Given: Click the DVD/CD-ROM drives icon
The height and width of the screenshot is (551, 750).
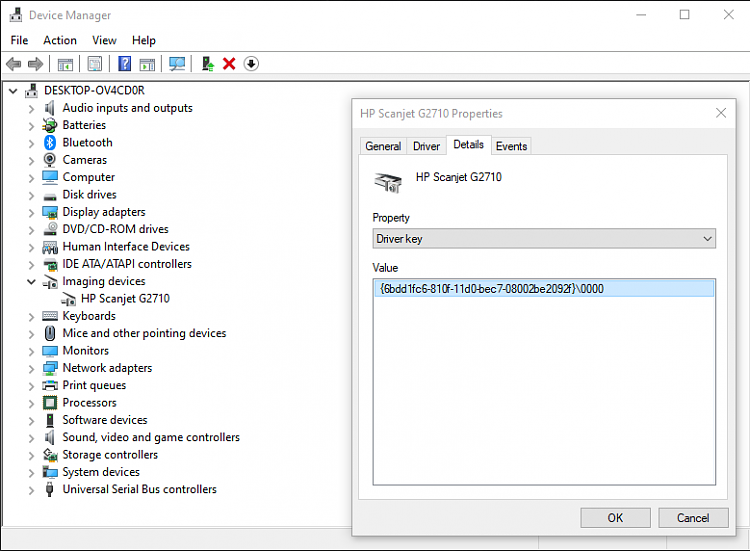Looking at the screenshot, I should 50,229.
